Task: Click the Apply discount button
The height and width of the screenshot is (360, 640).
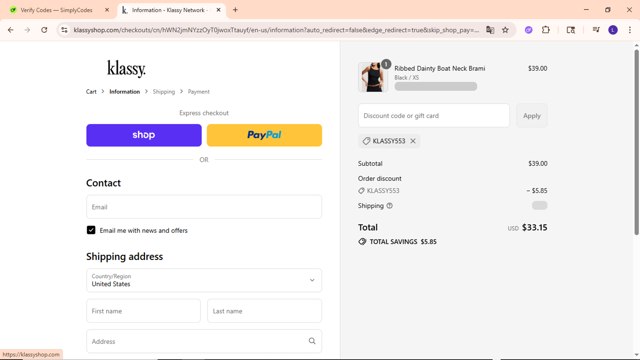Action: (x=531, y=116)
